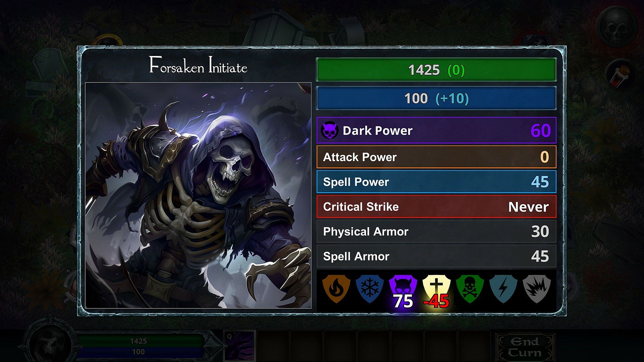Image resolution: width=644 pixels, height=362 pixels.
Task: Click the gray physical impact shield icon
Action: click(x=537, y=289)
